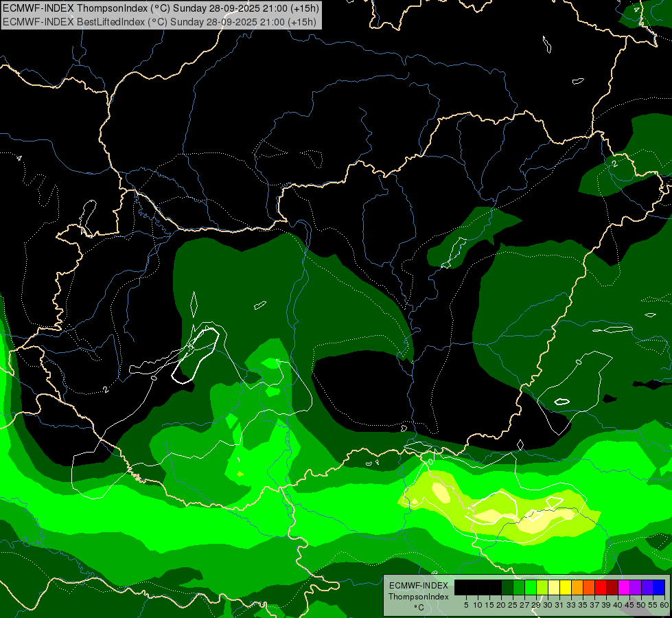Click the legend tick value 25
The height and width of the screenshot is (618, 672).
[513, 605]
